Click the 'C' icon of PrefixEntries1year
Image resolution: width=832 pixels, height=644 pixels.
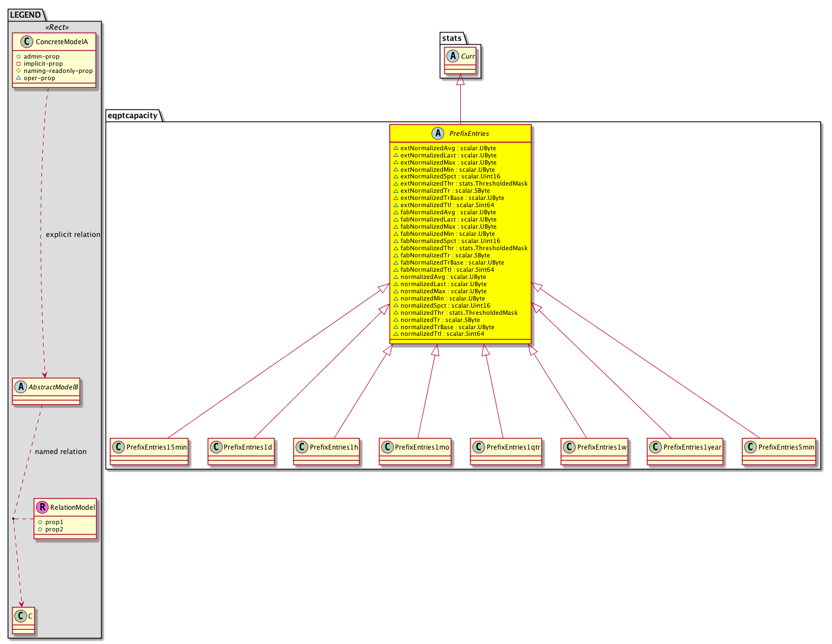655,447
